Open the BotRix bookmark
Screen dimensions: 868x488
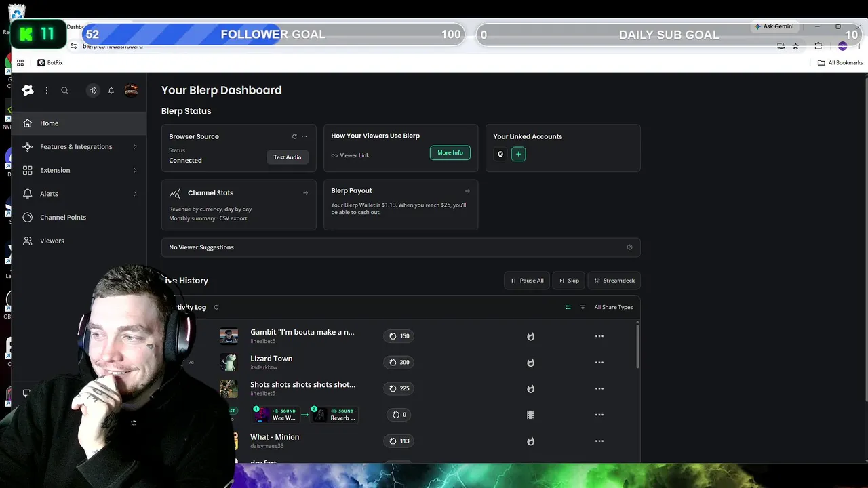[x=50, y=63]
